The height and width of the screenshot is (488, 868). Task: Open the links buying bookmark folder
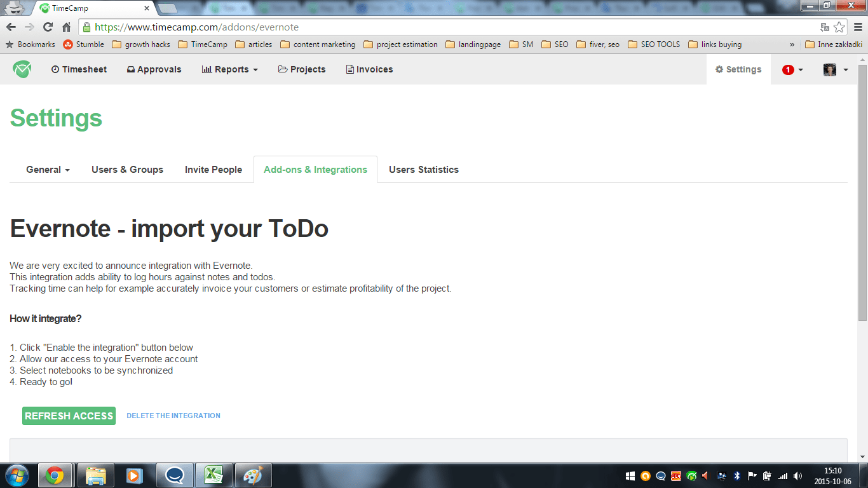coord(715,44)
